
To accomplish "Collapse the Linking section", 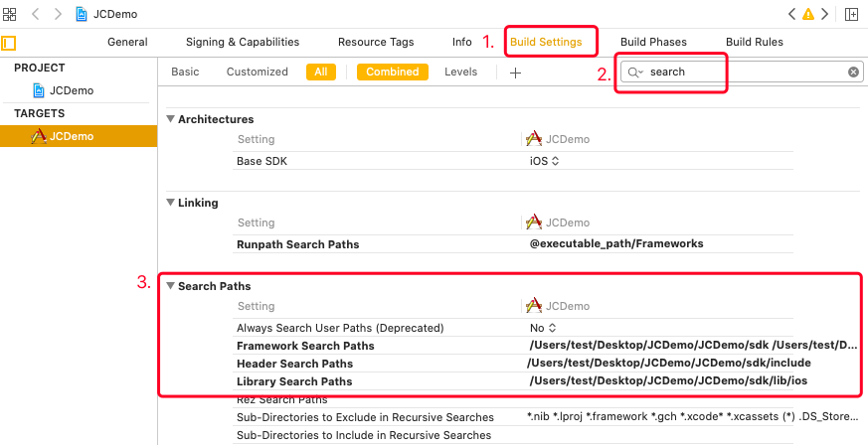I will 171,203.
